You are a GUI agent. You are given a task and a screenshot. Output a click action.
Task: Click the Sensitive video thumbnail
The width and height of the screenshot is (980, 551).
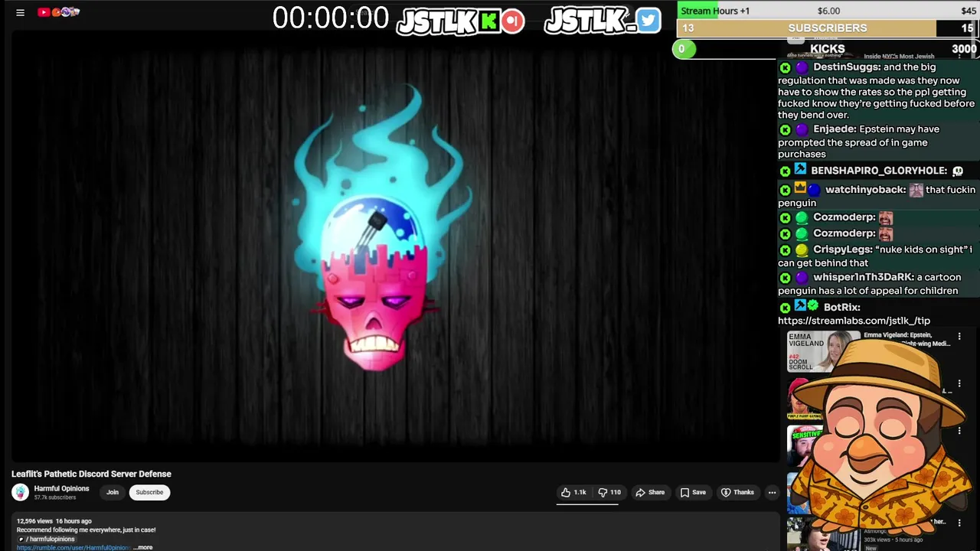(805, 446)
